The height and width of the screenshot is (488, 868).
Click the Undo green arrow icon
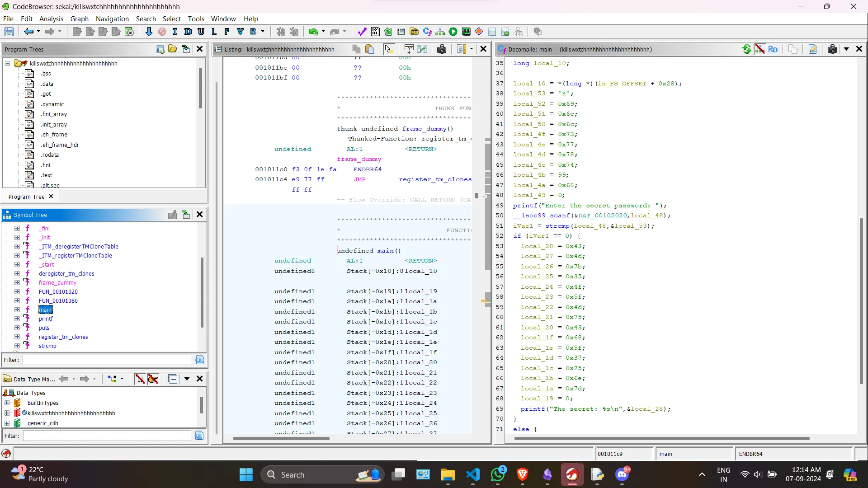[313, 32]
